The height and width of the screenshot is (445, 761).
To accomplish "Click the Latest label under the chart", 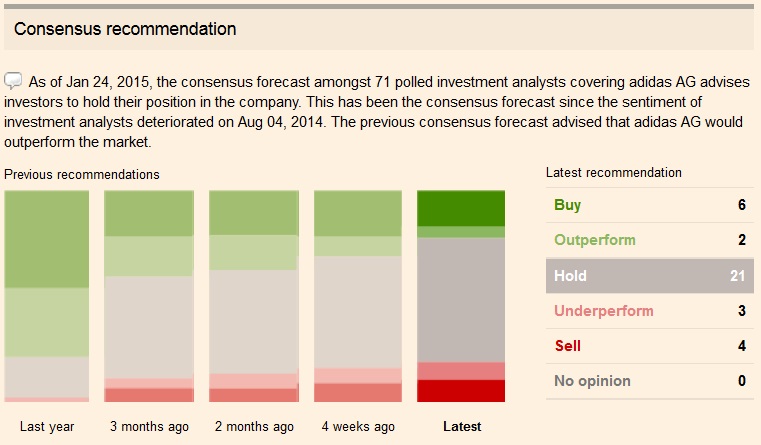I will click(462, 426).
